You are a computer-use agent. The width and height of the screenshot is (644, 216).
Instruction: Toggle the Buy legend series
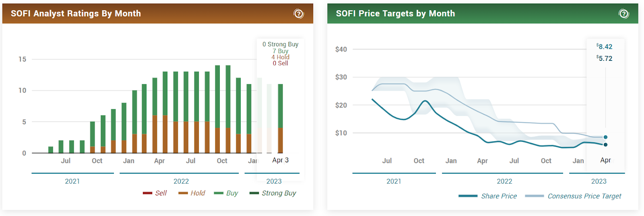pos(226,193)
